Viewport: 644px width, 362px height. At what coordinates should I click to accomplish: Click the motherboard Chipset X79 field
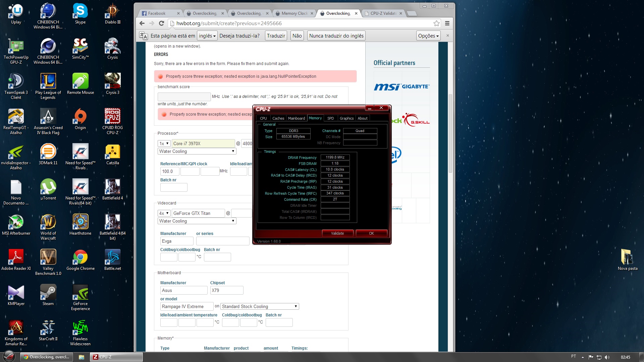pyautogui.click(x=227, y=290)
